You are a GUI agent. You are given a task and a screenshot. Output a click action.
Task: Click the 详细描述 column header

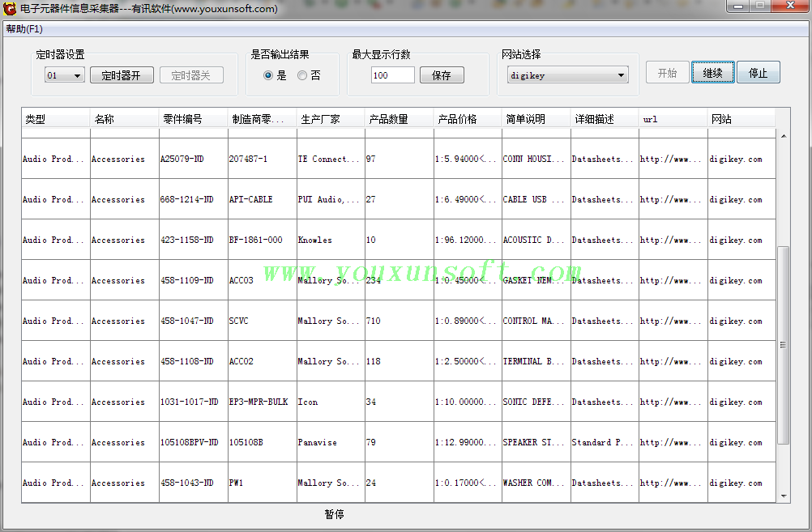click(x=605, y=119)
